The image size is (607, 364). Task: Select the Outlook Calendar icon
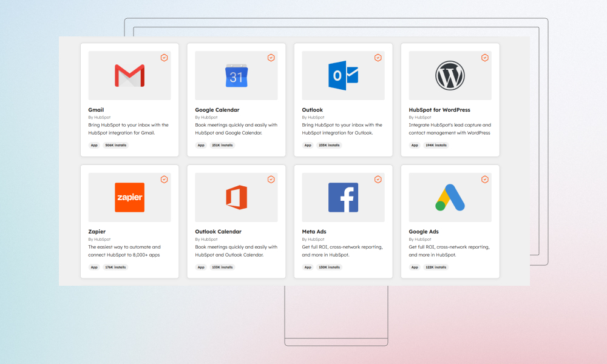tap(236, 197)
